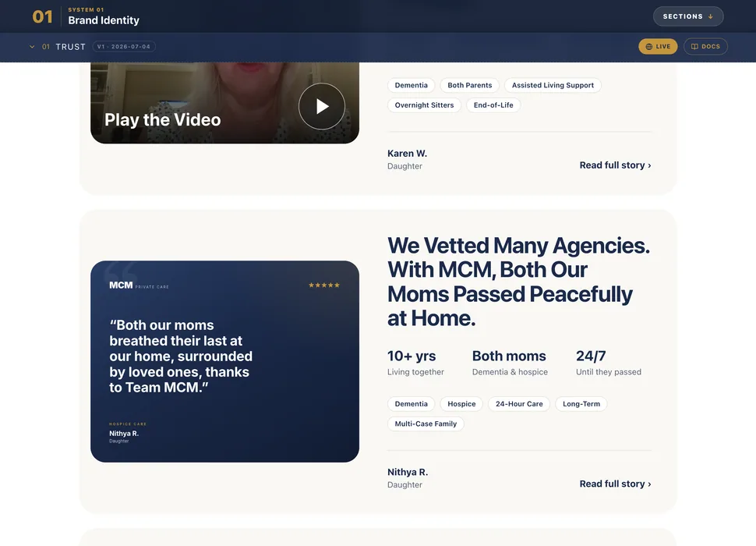
Task: Click the V1 2026-07-04 version badge
Action: 124,47
